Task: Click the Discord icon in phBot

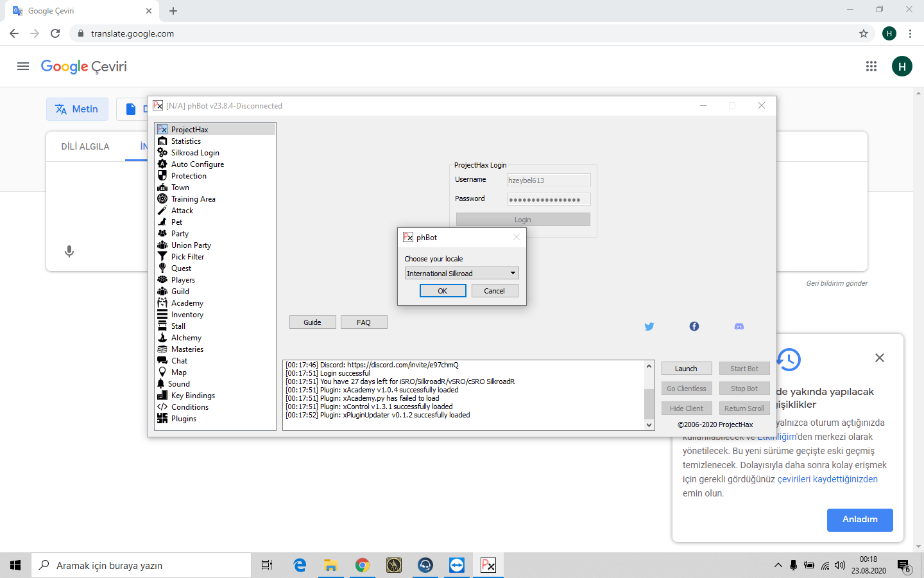Action: coord(739,326)
